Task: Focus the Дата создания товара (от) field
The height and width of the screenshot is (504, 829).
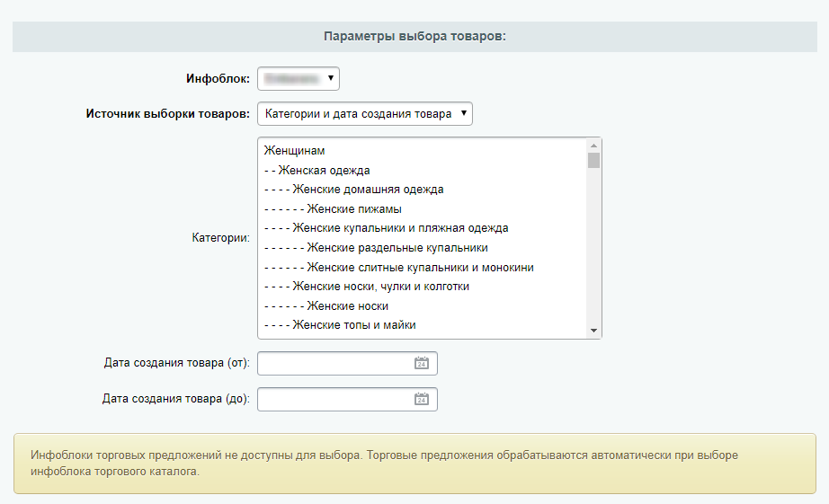Action: tap(333, 363)
